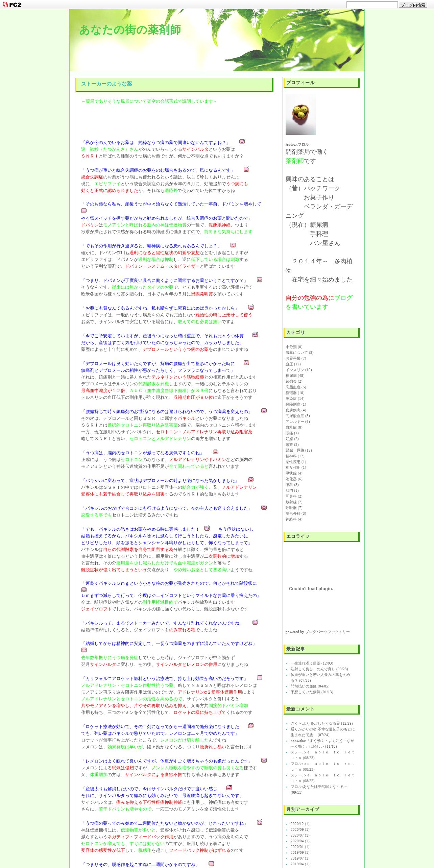Open category 精神科 (12)

(295, 456)
